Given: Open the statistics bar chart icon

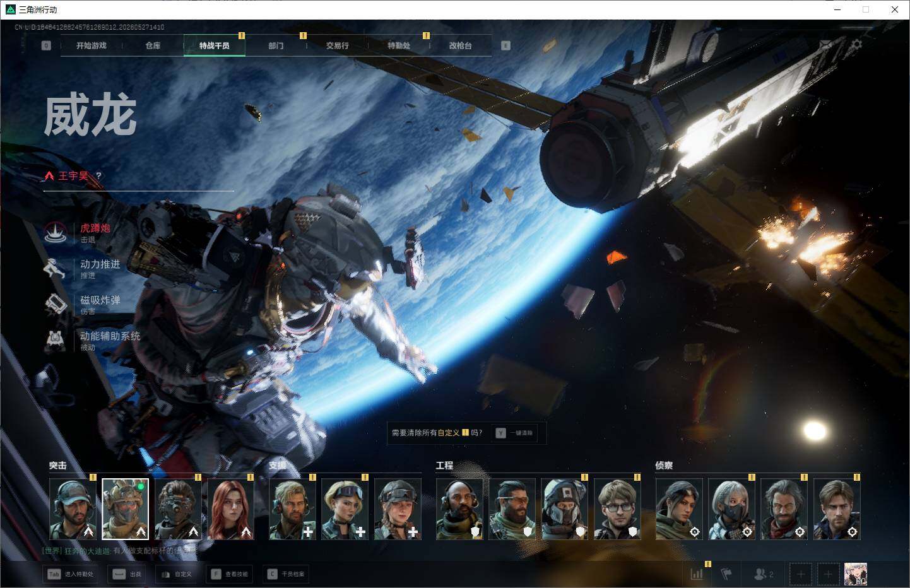Looking at the screenshot, I should click(x=697, y=574).
